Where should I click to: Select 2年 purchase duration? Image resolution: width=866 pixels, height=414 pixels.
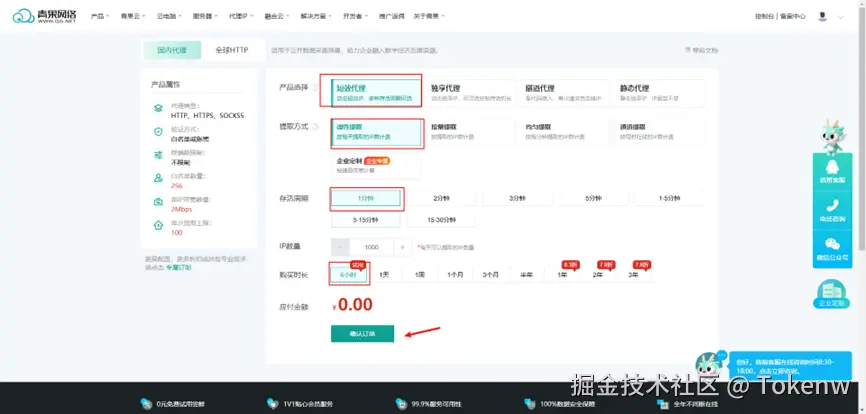point(598,274)
